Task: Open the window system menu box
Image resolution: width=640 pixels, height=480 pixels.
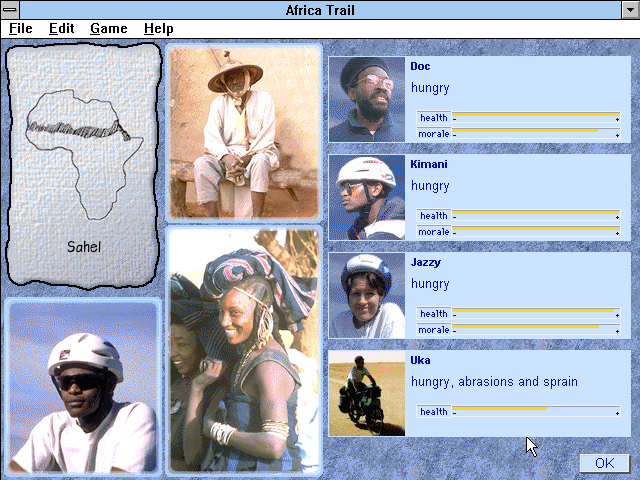Action: pyautogui.click(x=10, y=9)
